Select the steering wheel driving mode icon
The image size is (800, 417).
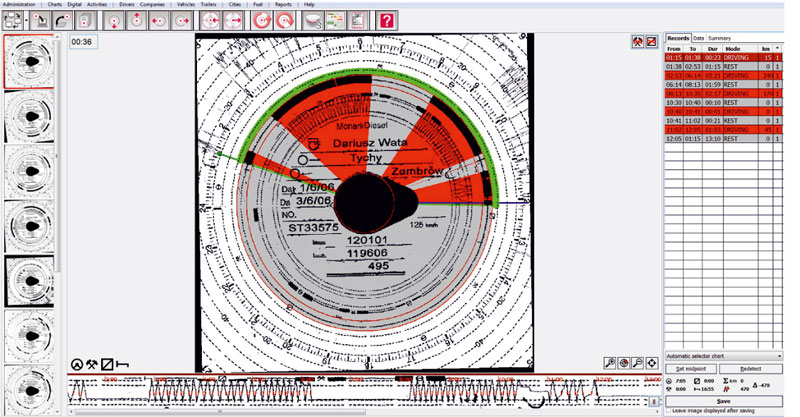pos(77,364)
